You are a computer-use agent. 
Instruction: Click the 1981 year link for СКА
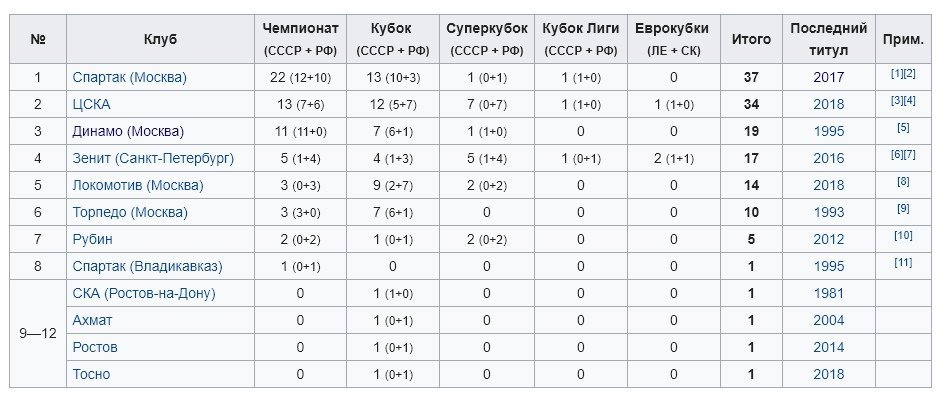tap(829, 294)
